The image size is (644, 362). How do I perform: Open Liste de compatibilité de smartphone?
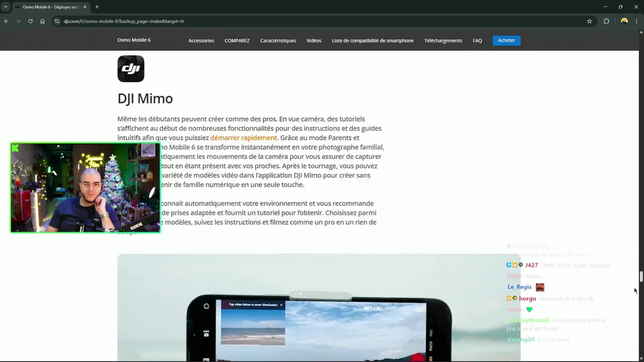373,40
